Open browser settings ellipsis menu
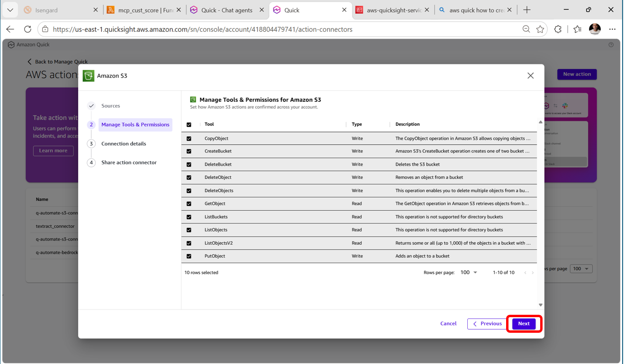The width and height of the screenshot is (624, 364). (x=612, y=29)
